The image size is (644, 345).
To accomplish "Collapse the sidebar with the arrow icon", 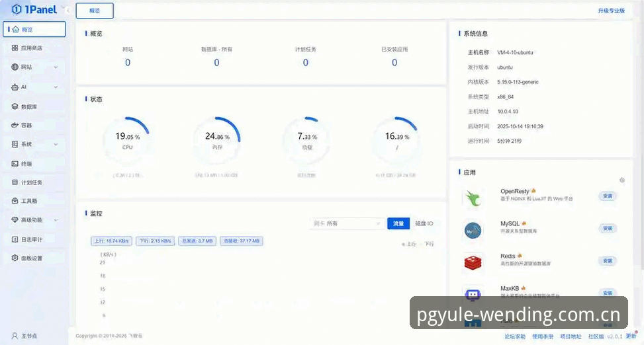I will [x=67, y=10].
